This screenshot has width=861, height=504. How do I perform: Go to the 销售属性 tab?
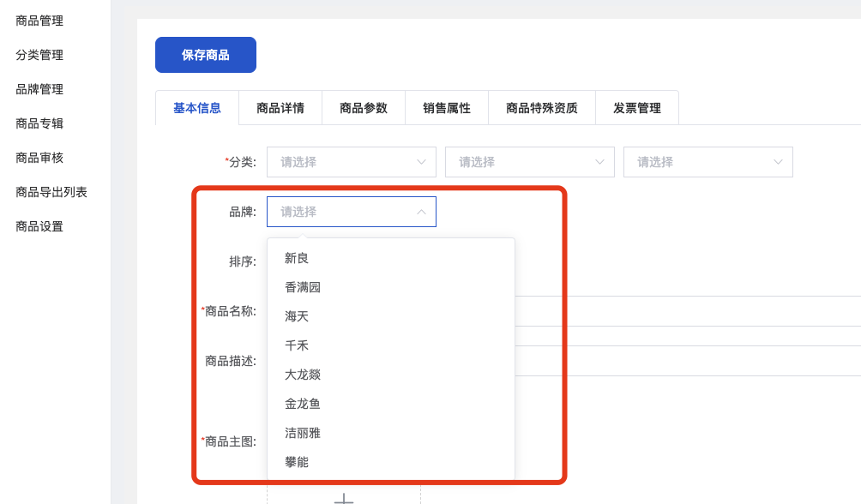pos(447,108)
